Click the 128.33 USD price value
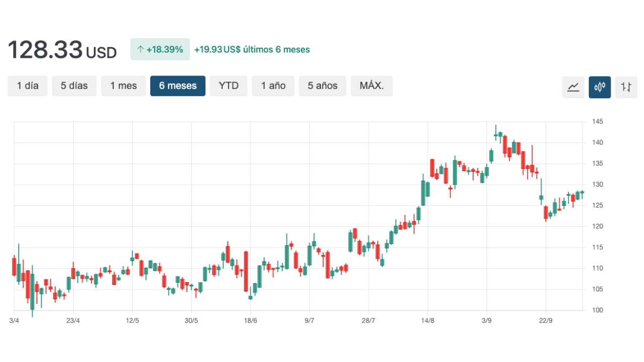 pos(62,50)
